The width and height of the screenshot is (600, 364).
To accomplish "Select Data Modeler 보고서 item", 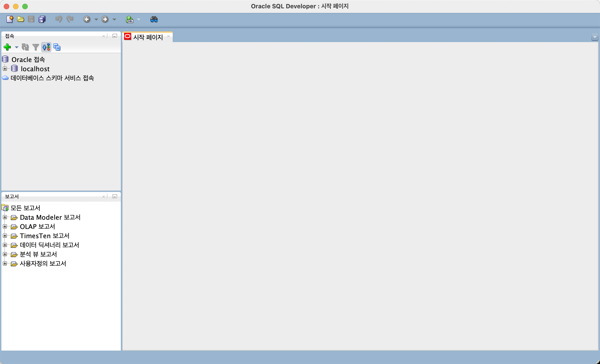I will coord(50,217).
